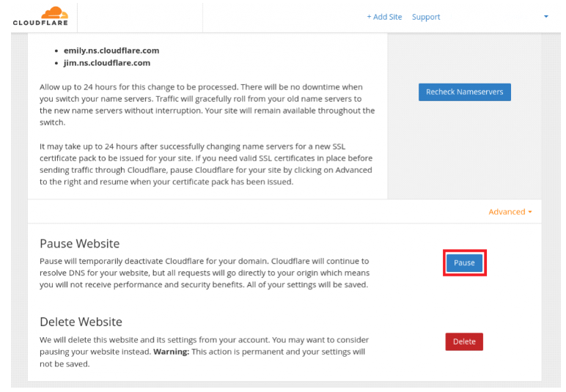Select the jim.ns.cloudflare.com nameserver text
The image size is (566, 392).
tap(107, 63)
